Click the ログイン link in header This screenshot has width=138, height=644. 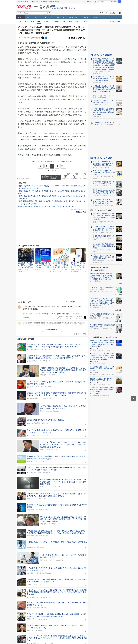(x=42, y=8)
